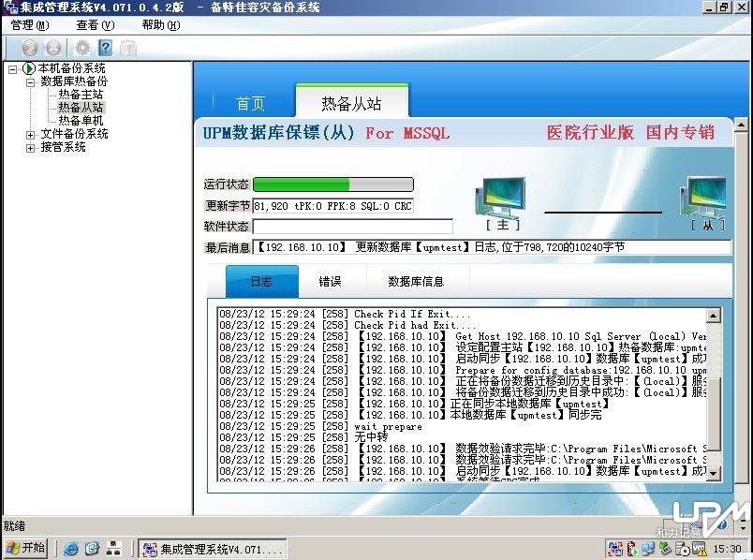Click the main panel scroll-up arrow
Screen dimensions: 753x560
point(742,125)
